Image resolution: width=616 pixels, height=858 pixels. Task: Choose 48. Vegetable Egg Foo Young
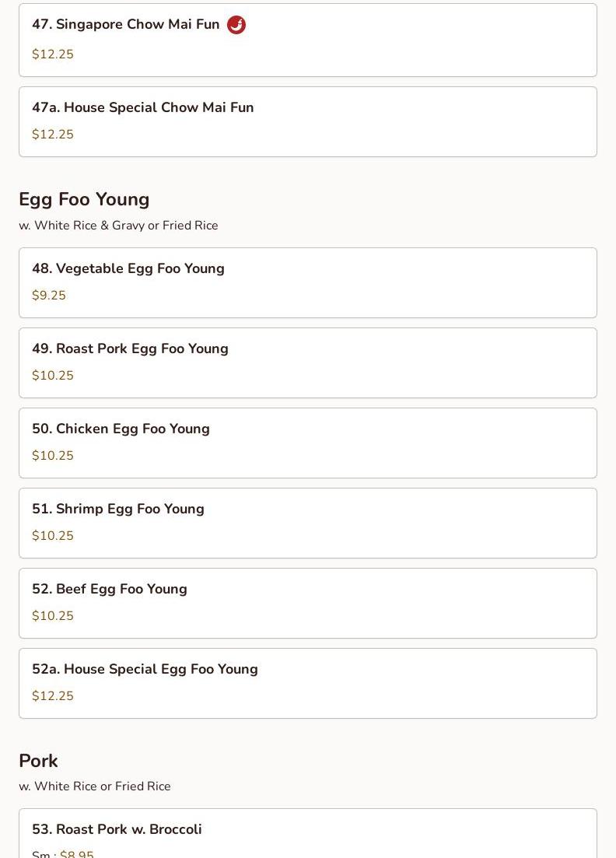point(128,268)
